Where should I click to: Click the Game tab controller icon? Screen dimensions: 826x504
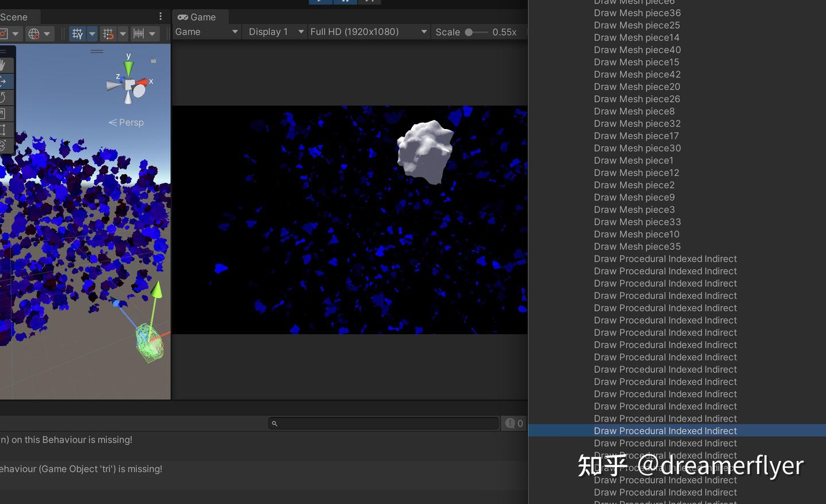182,17
